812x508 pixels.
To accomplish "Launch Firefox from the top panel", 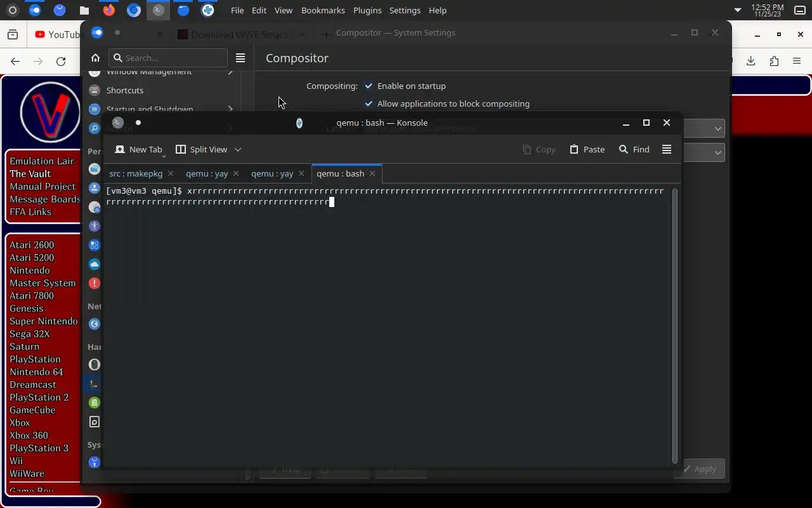I will coord(109,10).
